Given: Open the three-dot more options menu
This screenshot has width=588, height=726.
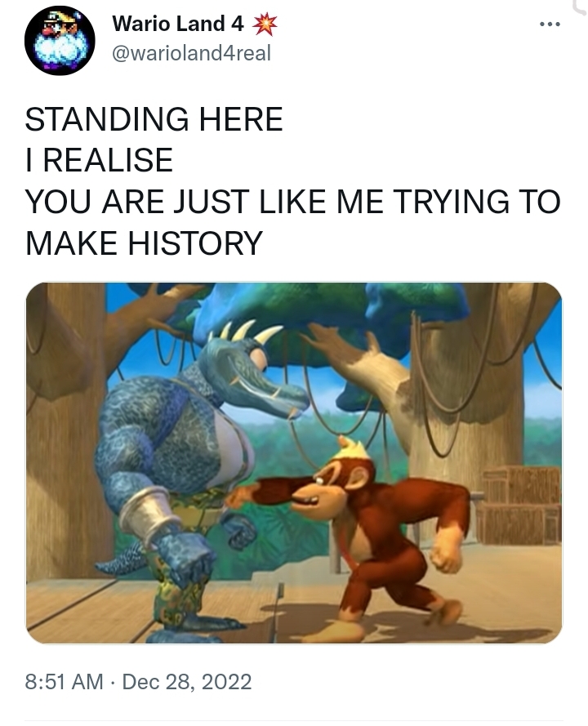Looking at the screenshot, I should tap(550, 24).
